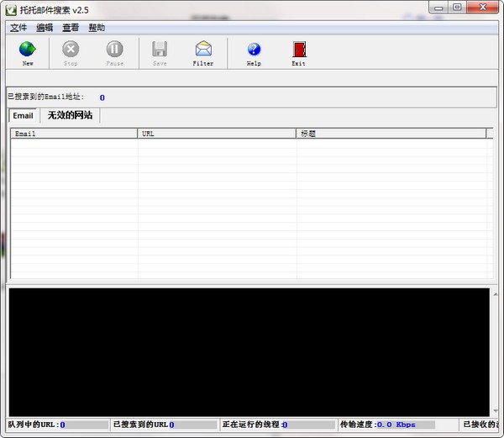Open the 查看 menu
Viewport: 504px width, 438px height.
coord(71,28)
